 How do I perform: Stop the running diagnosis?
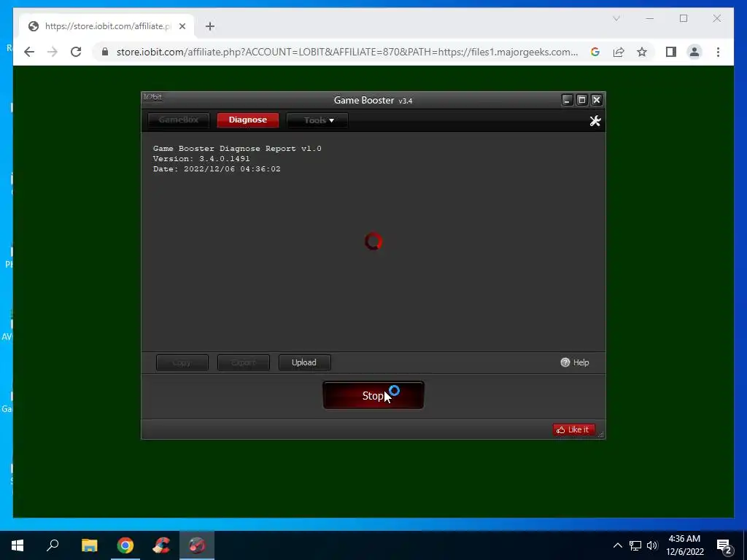click(373, 395)
